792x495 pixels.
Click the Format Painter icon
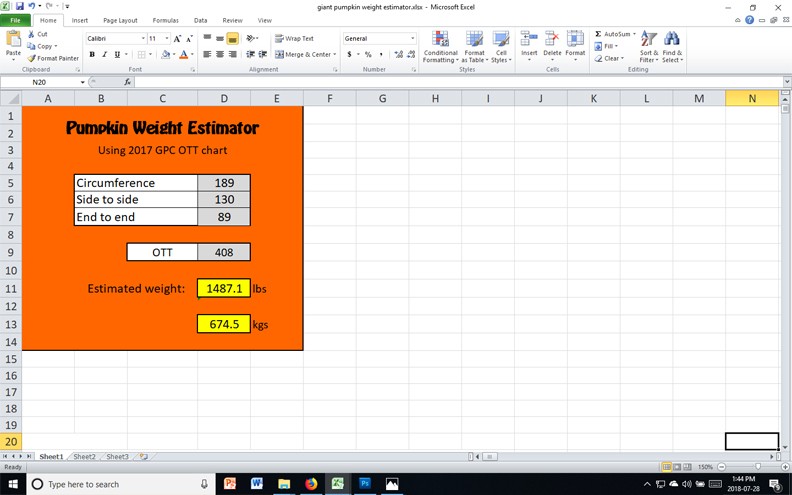(32, 58)
